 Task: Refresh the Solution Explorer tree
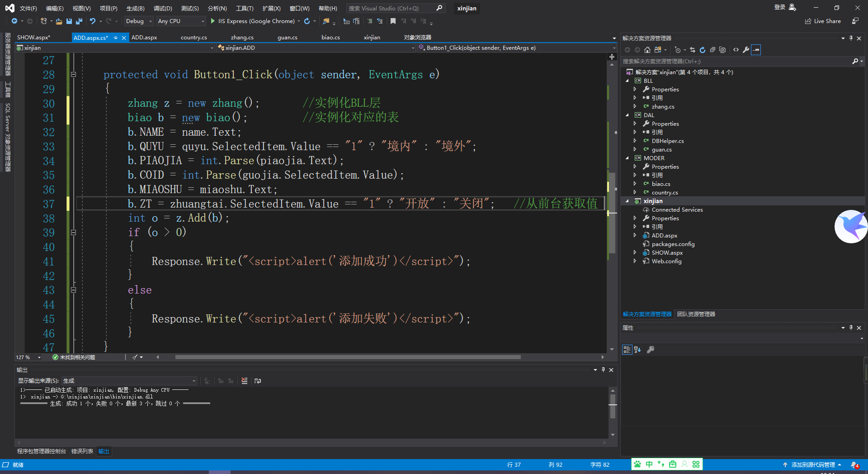(x=703, y=50)
